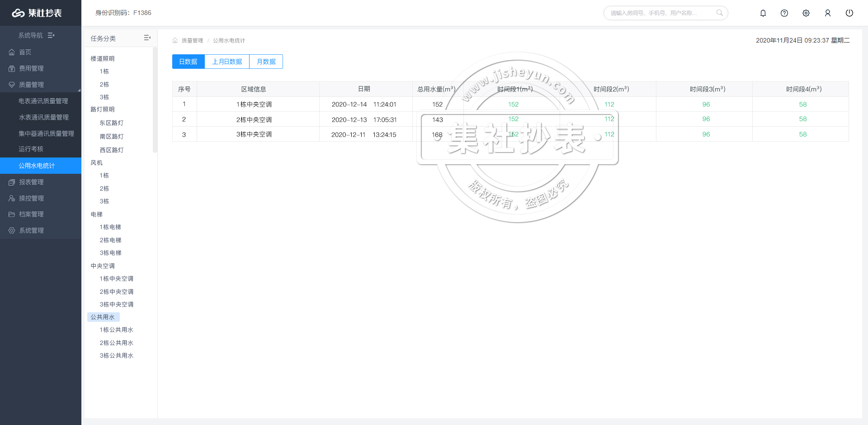Expand the 费用管理 menu
This screenshot has width=868, height=425.
[31, 68]
